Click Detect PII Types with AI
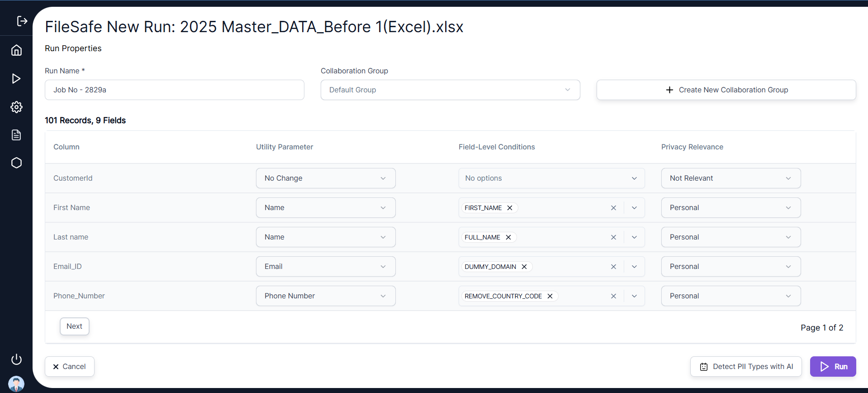The width and height of the screenshot is (868, 393). (746, 367)
